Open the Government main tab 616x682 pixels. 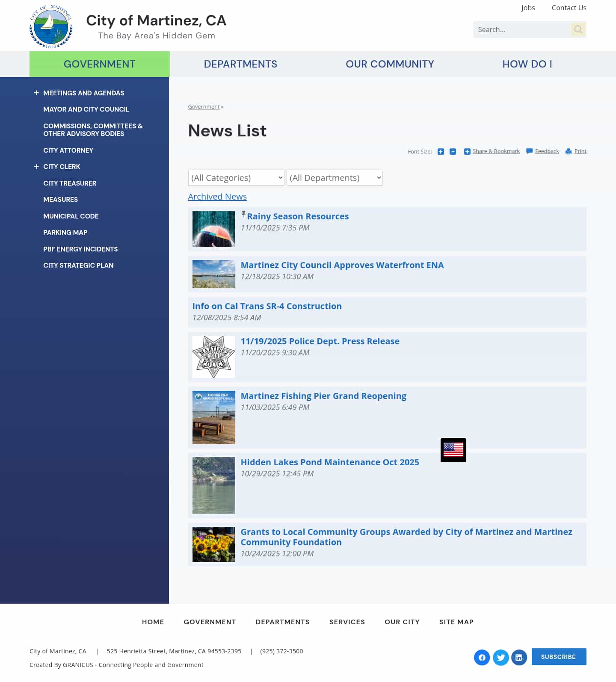point(100,64)
